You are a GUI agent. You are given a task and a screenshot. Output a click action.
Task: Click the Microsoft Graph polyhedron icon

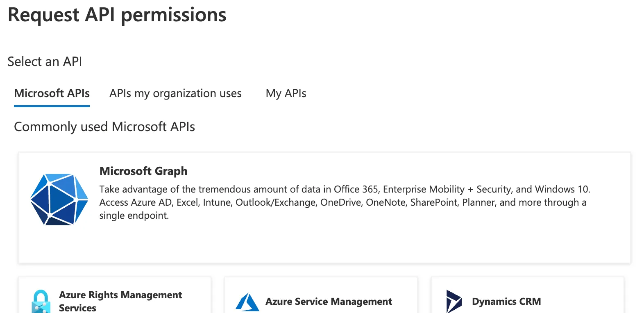coord(59,200)
